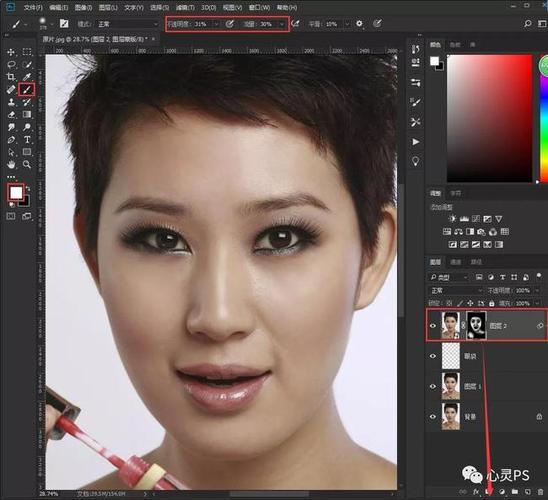
Task: Select the Eraser tool
Action: 11,115
